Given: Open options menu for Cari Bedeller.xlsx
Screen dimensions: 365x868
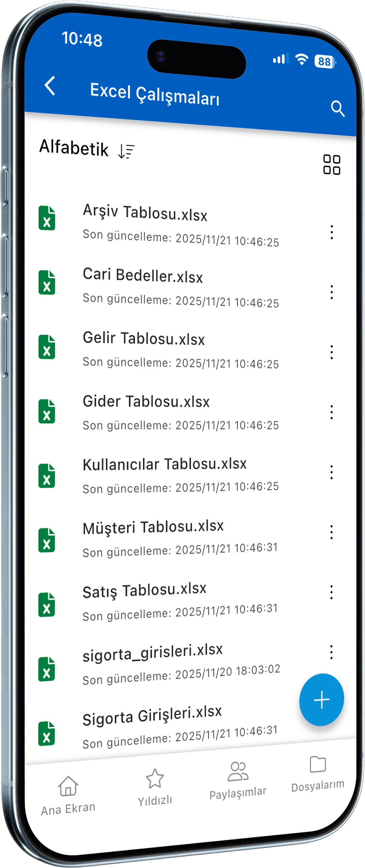Looking at the screenshot, I should coord(331,292).
